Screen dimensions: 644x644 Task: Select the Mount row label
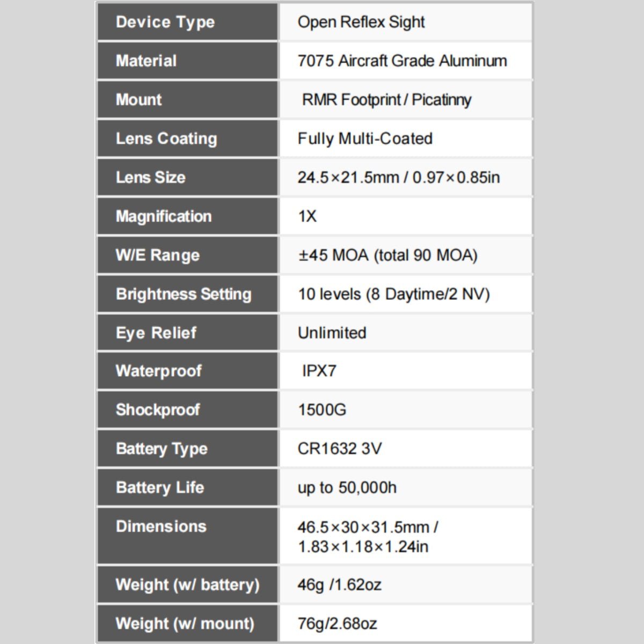(x=139, y=100)
